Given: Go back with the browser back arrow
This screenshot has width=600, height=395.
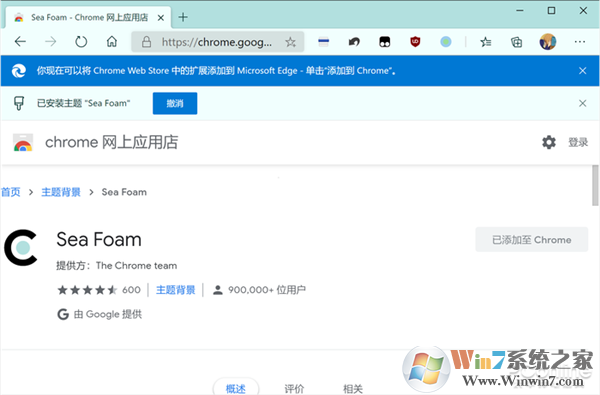Looking at the screenshot, I should tap(20, 41).
